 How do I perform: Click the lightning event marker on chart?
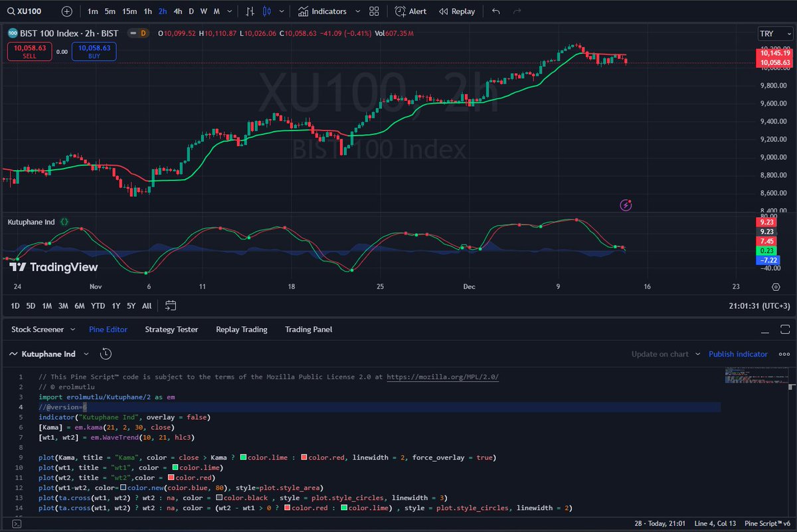[626, 205]
